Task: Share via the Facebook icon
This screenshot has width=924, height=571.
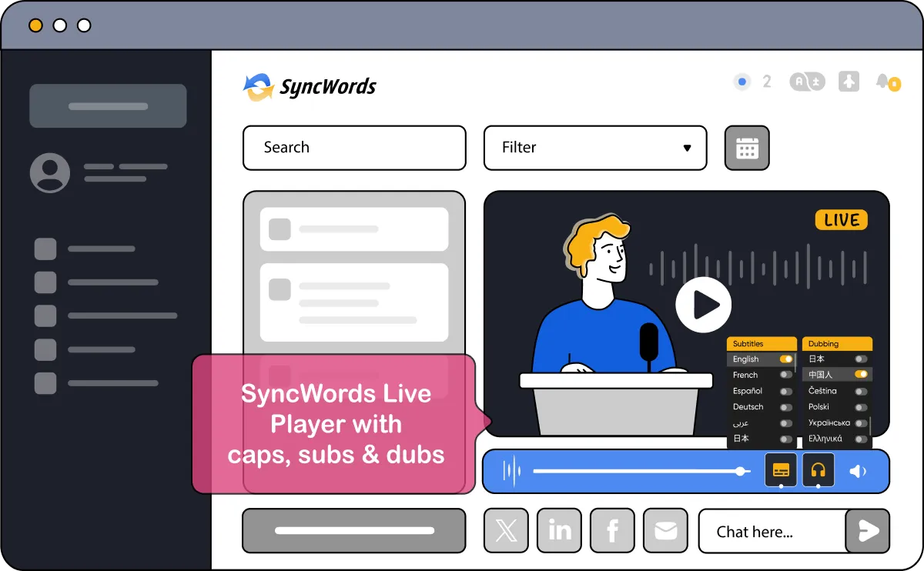Action: [612, 530]
